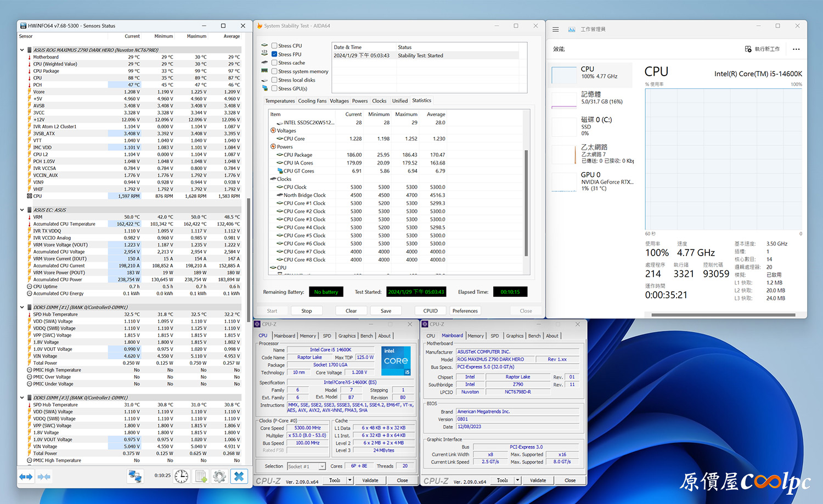Collapse DDR5 DIMM [#3] sensor group
Viewport: 823px width, 504px height.
click(22, 398)
